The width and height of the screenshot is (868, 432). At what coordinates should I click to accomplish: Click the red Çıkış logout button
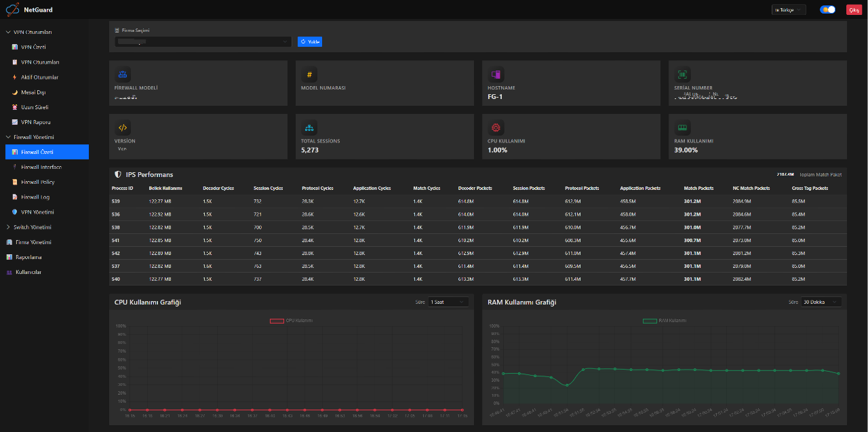point(854,9)
